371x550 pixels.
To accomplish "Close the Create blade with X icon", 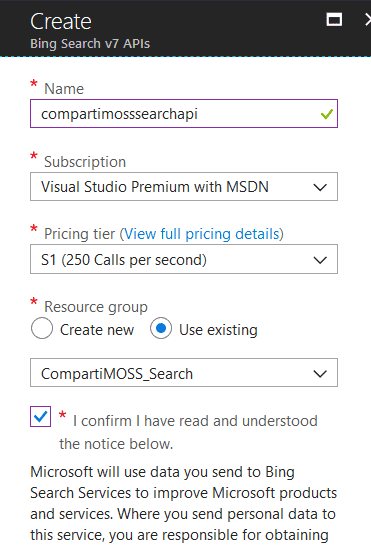I will (368, 20).
